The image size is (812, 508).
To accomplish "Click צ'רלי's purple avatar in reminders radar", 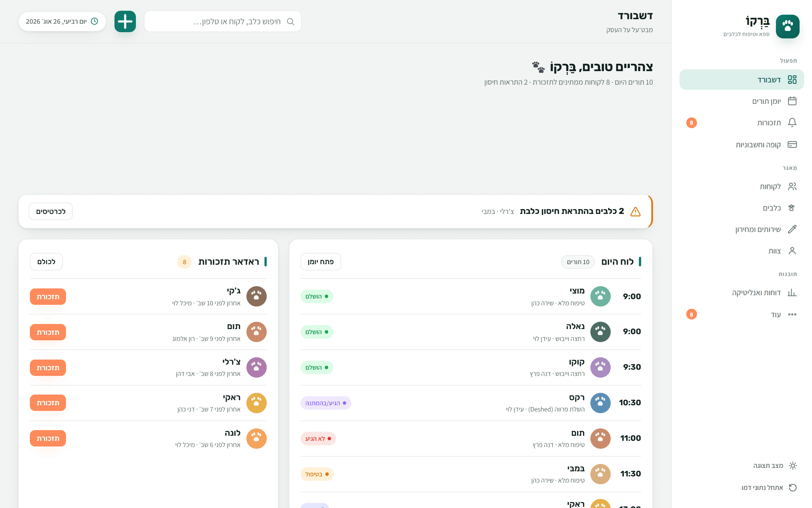I will click(x=256, y=367).
